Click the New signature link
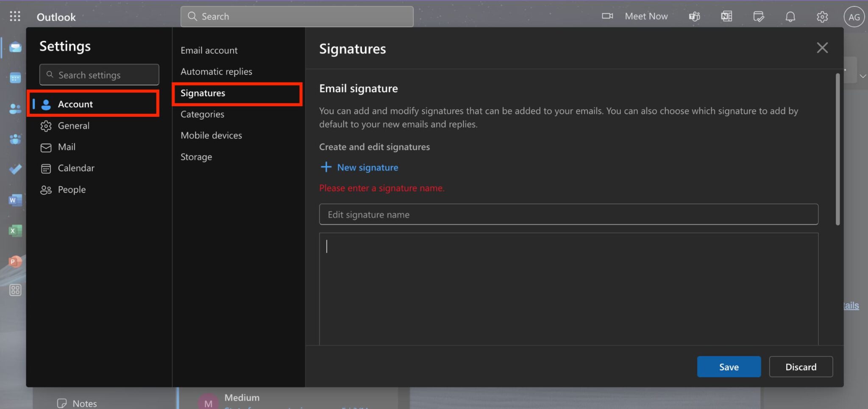 pos(359,167)
